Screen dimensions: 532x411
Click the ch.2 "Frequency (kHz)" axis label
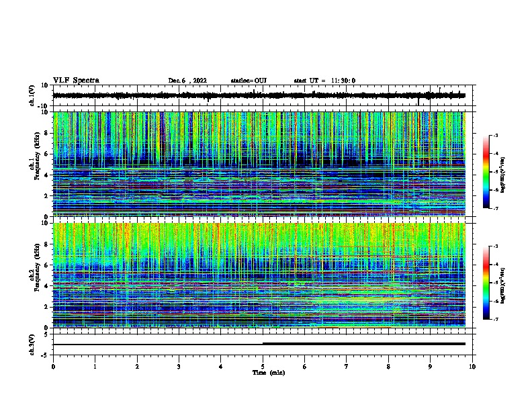coord(37,267)
